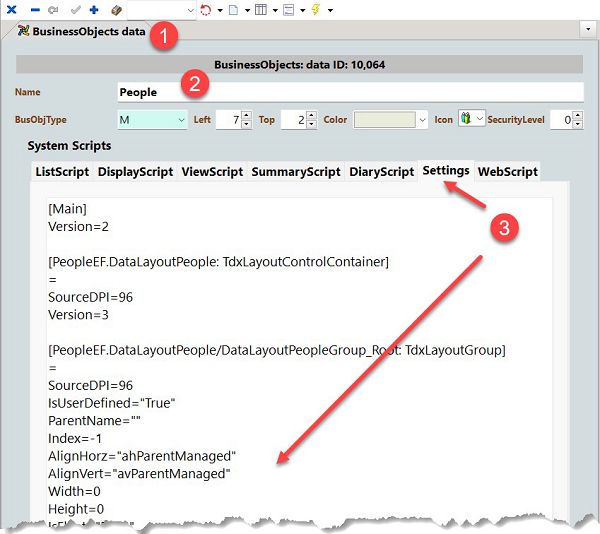Decrease the Top value with down arrow
The height and width of the screenshot is (534, 600).
pyautogui.click(x=312, y=124)
